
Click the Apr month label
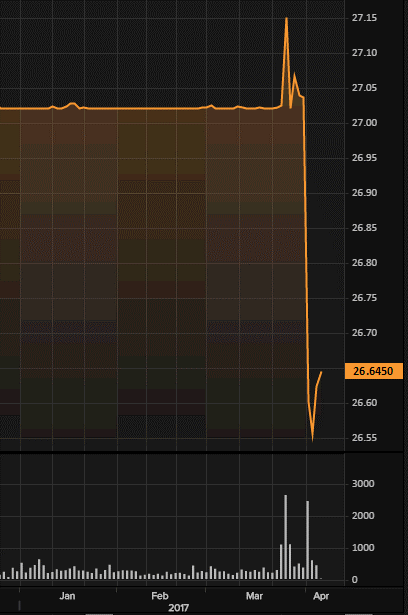[x=321, y=596]
